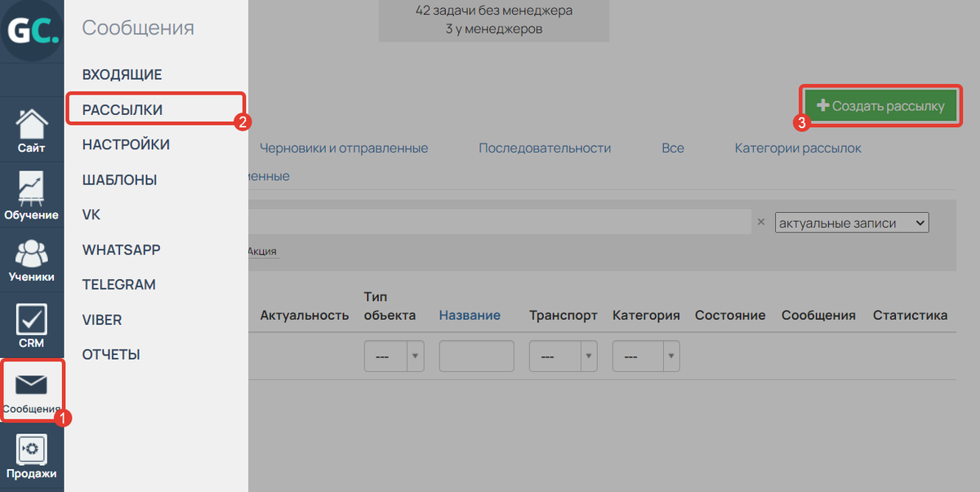Open the Транспорт filter dropdown
Image resolution: width=980 pixels, height=492 pixels.
[x=563, y=357]
